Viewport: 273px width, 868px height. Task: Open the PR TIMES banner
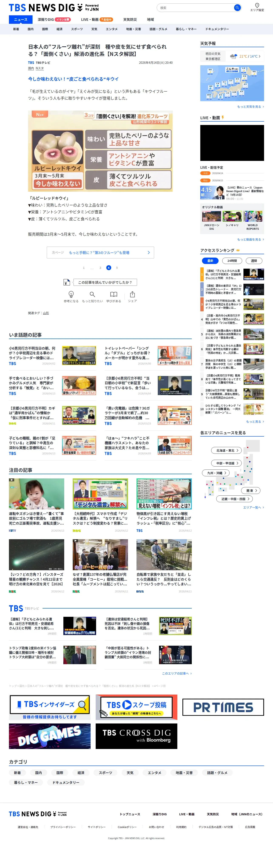click(x=223, y=707)
